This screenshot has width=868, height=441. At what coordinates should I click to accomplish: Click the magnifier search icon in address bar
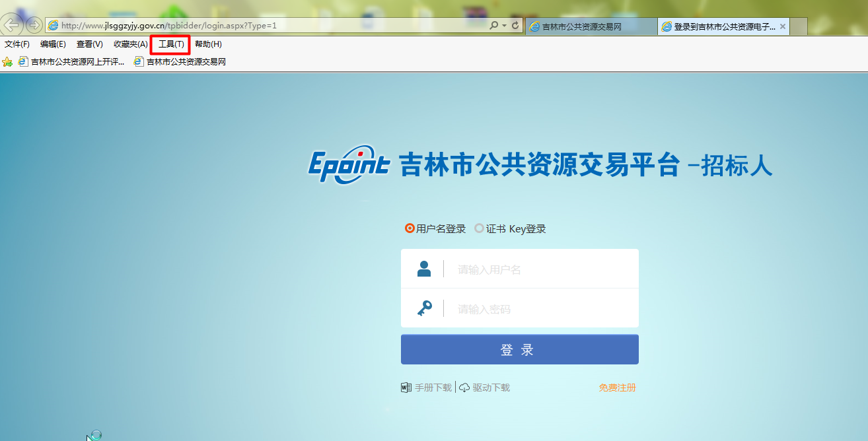pyautogui.click(x=494, y=26)
